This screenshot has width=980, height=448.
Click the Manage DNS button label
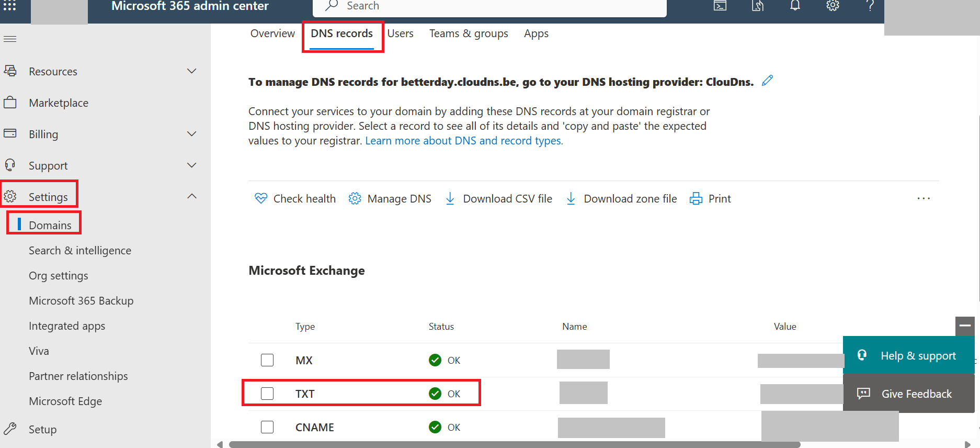click(400, 199)
